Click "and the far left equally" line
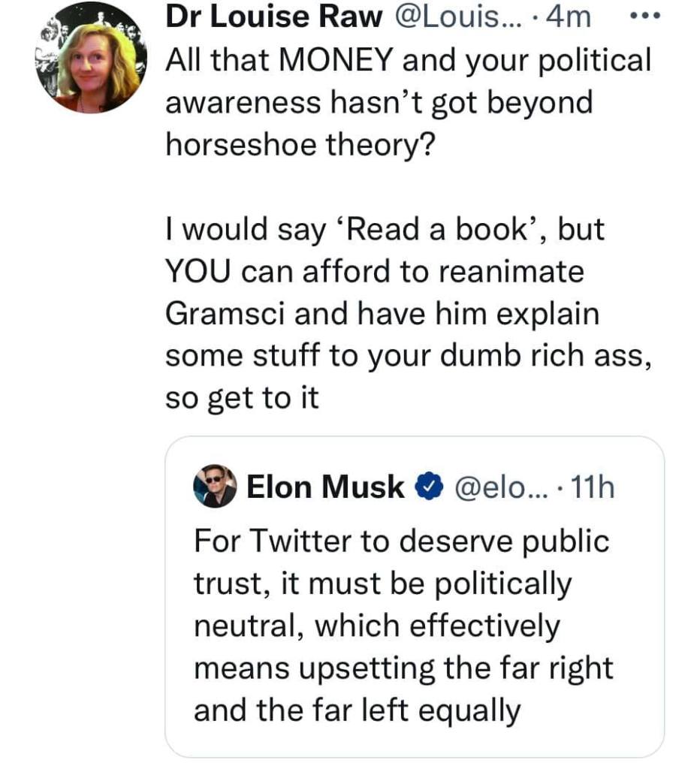Screen dimensions: 700x769 357,710
